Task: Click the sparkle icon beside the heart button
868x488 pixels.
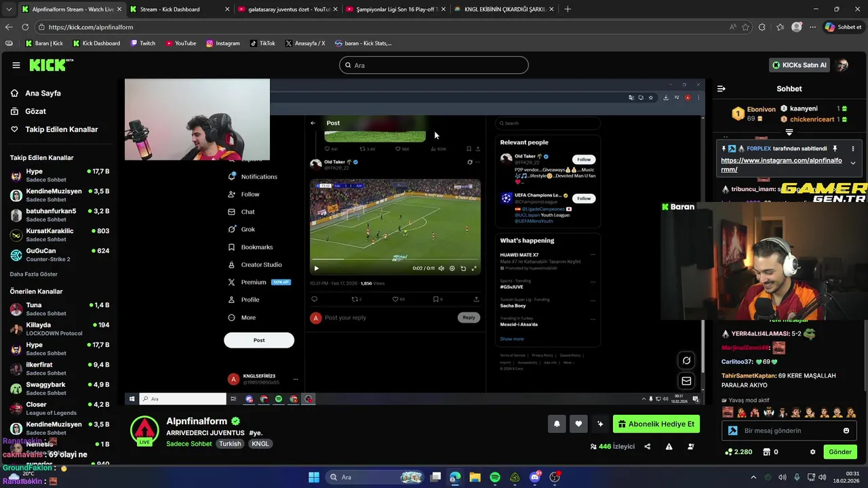Action: [600, 424]
